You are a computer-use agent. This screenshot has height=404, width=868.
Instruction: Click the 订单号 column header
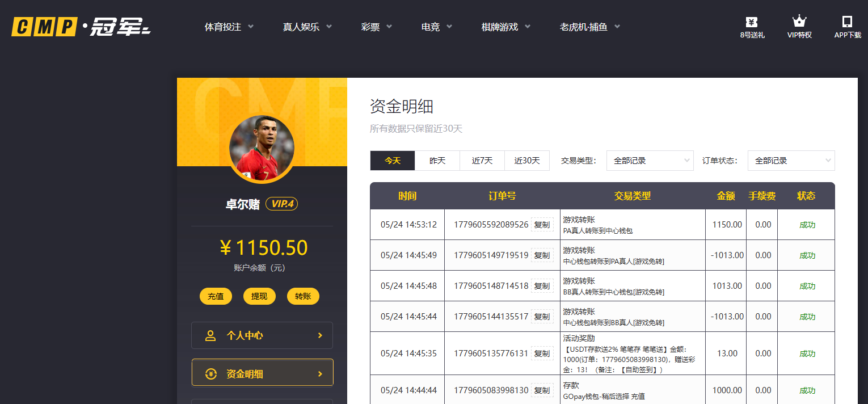click(x=502, y=196)
